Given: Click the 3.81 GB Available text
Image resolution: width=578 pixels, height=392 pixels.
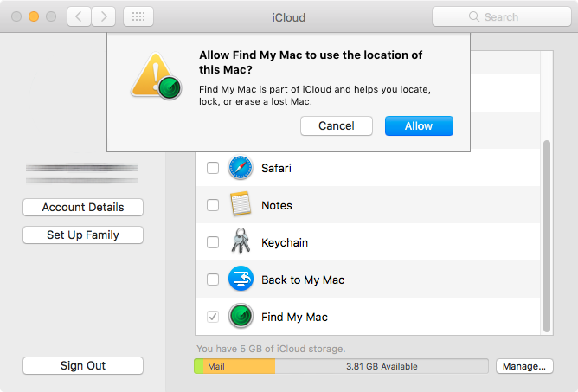Looking at the screenshot, I should tap(382, 366).
